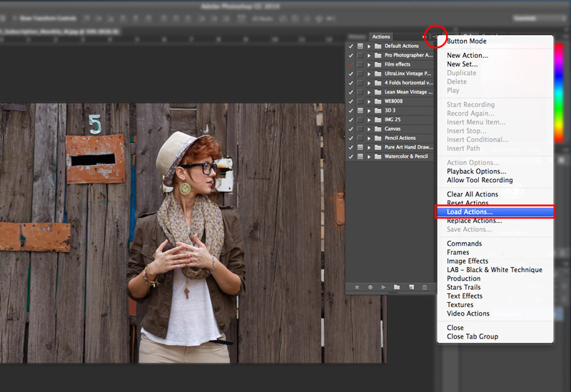Select the UltraLinx Vintage P... action set name
The width and height of the screenshot is (571, 392).
coord(408,74)
